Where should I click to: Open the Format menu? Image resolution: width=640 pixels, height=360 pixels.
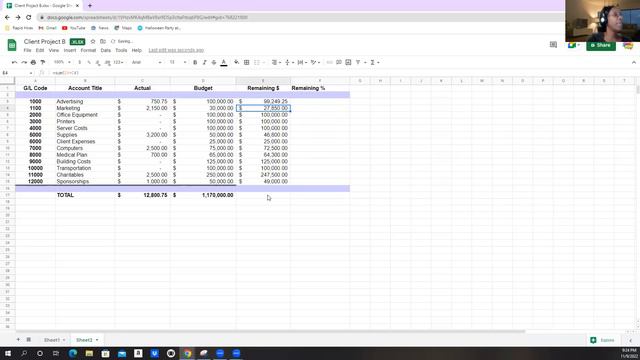point(88,50)
